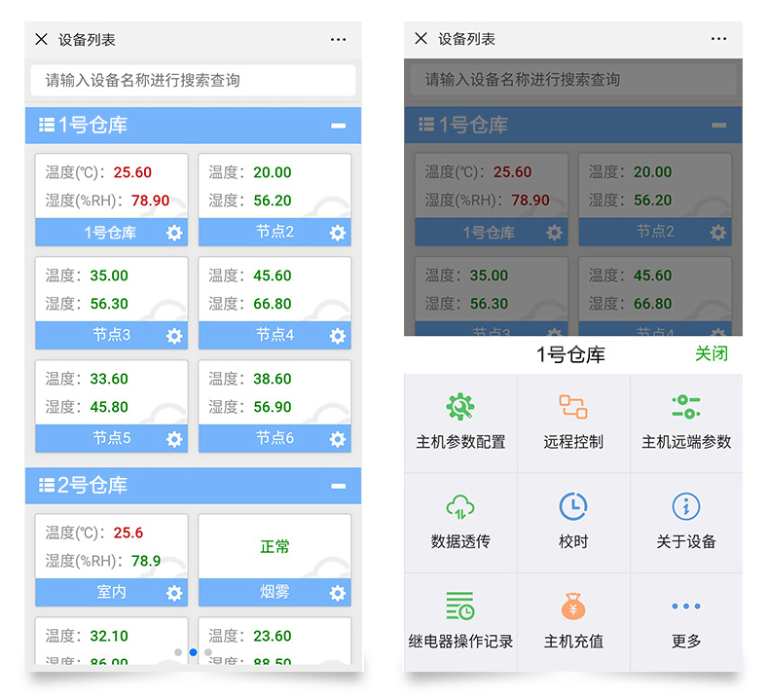This screenshot has width=769, height=700.
Task: Click humidity value 78.90 on left screen
Action: [150, 201]
